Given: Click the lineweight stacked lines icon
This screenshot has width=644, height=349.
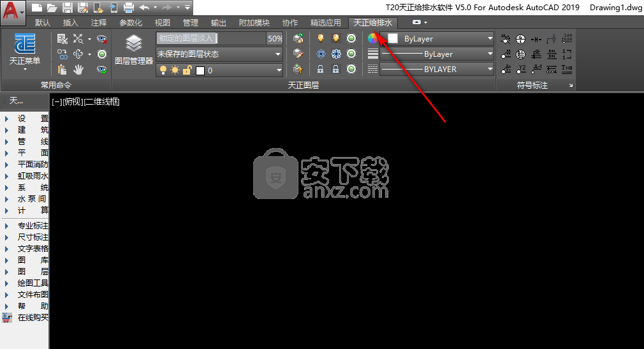Looking at the screenshot, I should (x=372, y=54).
